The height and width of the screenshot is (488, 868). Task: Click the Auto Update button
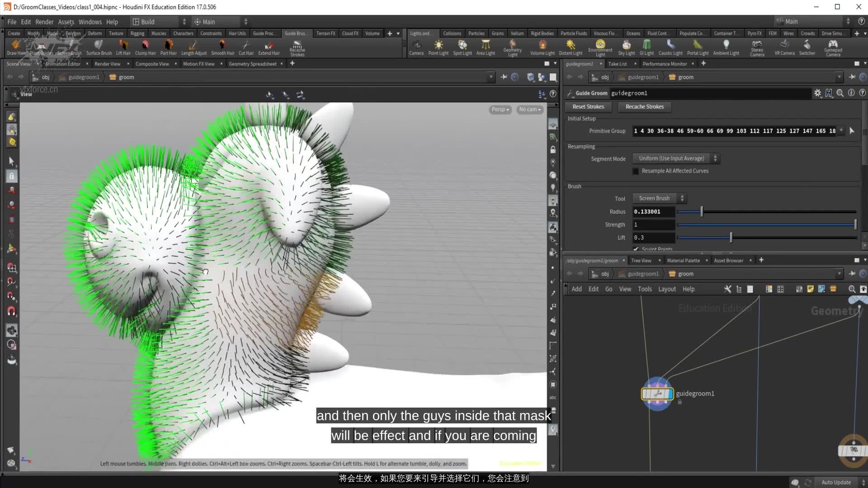point(836,483)
